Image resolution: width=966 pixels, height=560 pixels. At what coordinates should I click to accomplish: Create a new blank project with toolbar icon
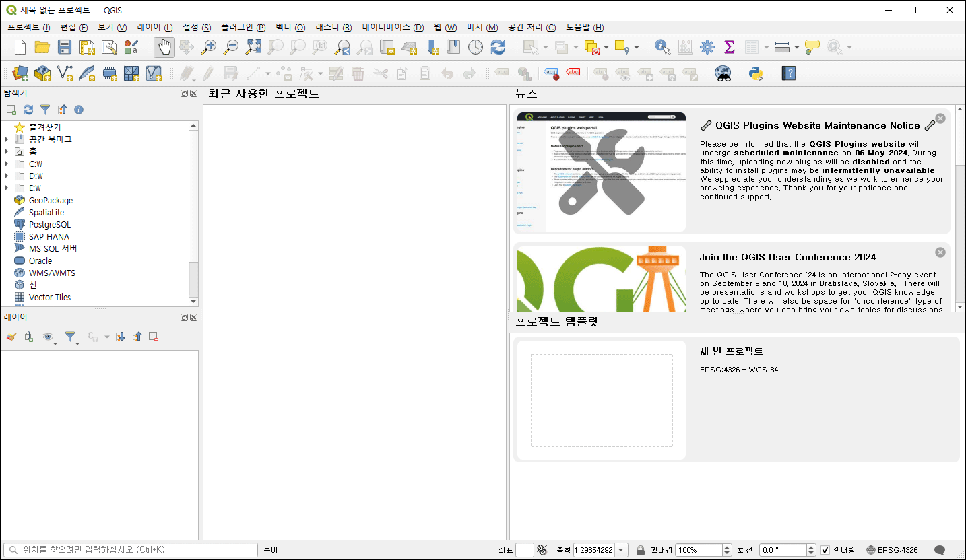20,47
